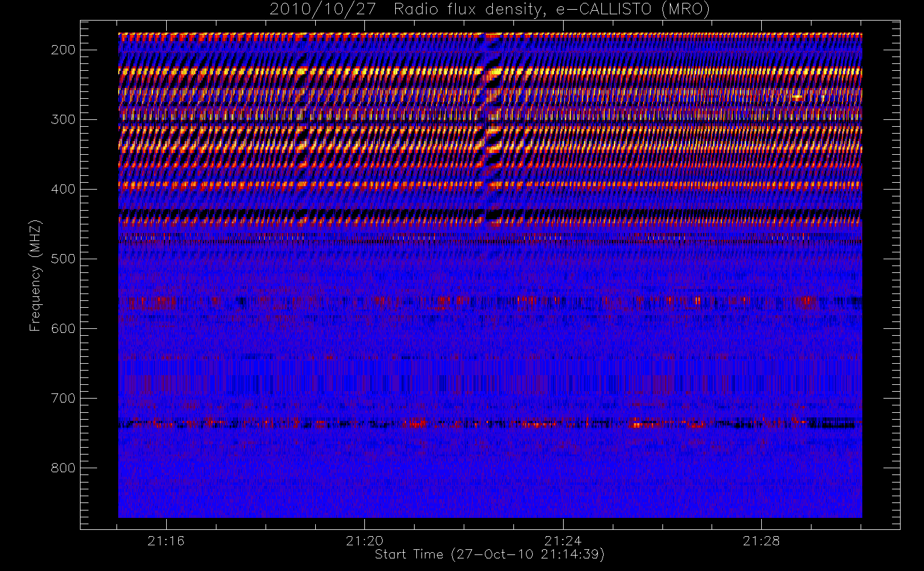Click the 21:20 time tick label

(x=364, y=541)
